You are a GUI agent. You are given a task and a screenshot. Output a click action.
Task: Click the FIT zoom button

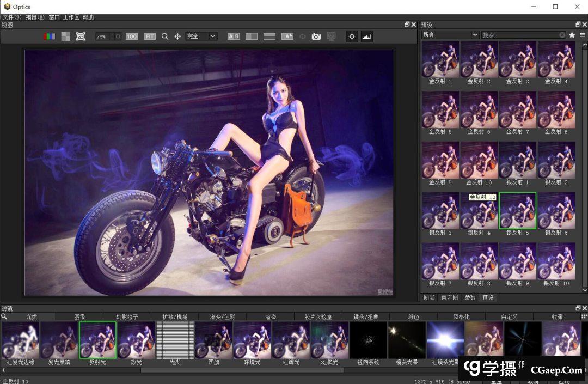(x=150, y=36)
